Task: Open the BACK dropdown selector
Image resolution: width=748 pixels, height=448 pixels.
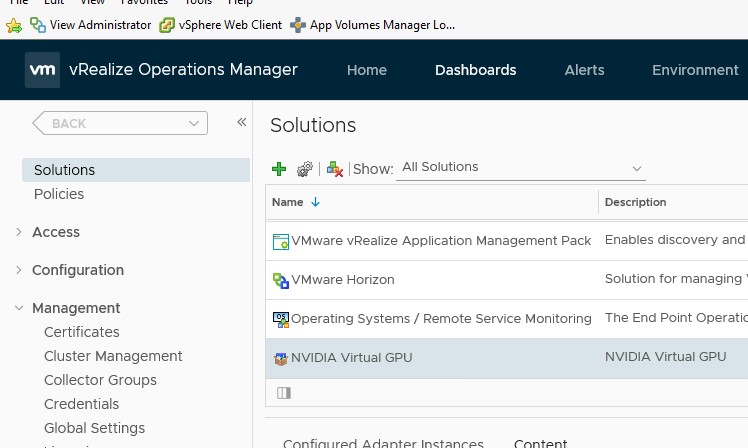Action: (120, 123)
